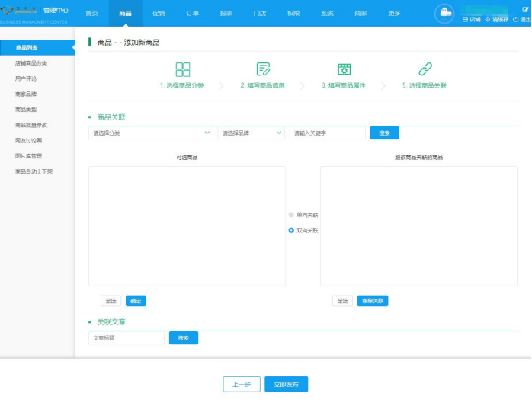The height and width of the screenshot is (406, 532).
Task: Go back with 上一步 button
Action: coord(242,385)
